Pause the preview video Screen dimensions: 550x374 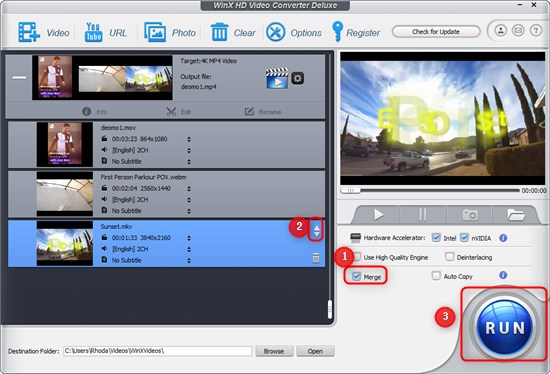[x=423, y=214]
